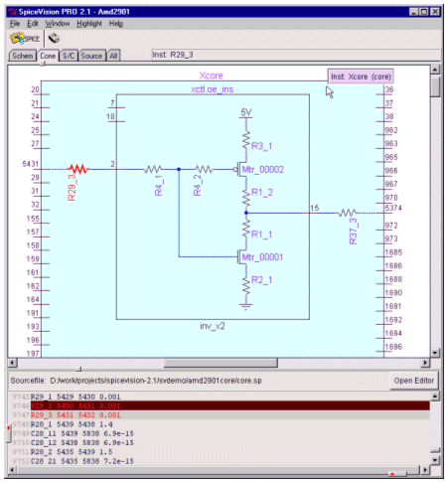448x482 pixels.
Task: Click the Inst Xcore (core) tooltip
Action: [361, 77]
